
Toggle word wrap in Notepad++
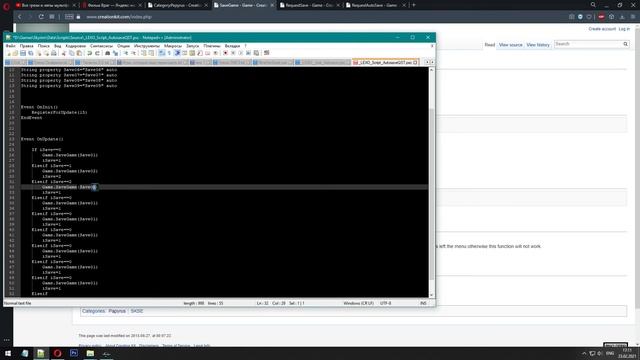(x=162, y=53)
